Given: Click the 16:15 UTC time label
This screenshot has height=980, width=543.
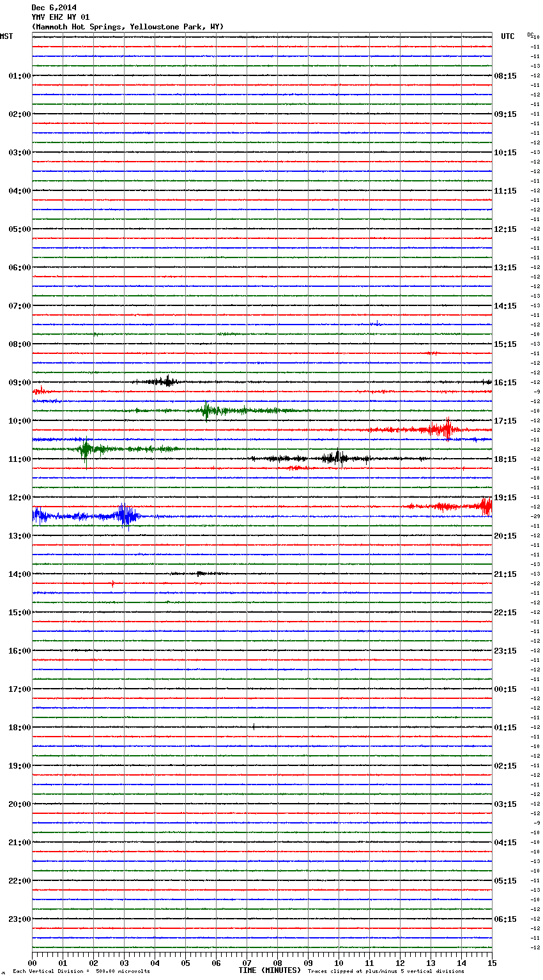Looking at the screenshot, I should (x=505, y=383).
